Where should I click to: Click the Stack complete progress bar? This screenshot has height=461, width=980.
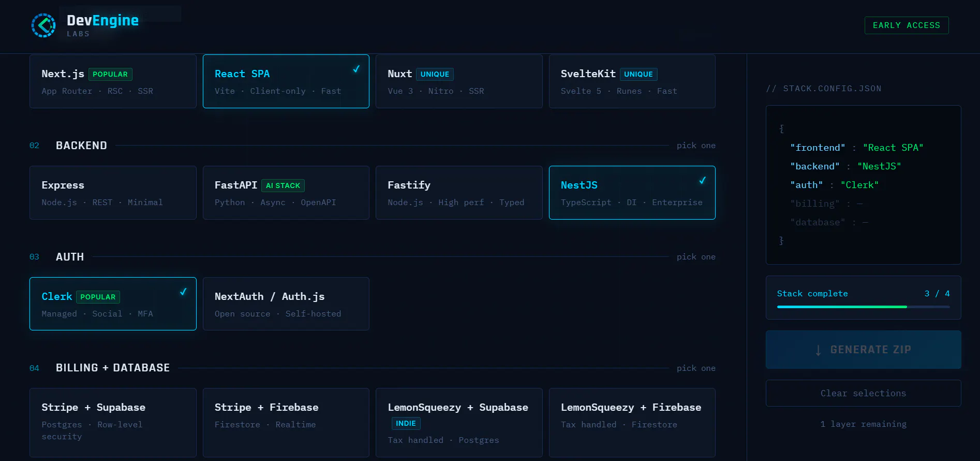[x=864, y=307]
